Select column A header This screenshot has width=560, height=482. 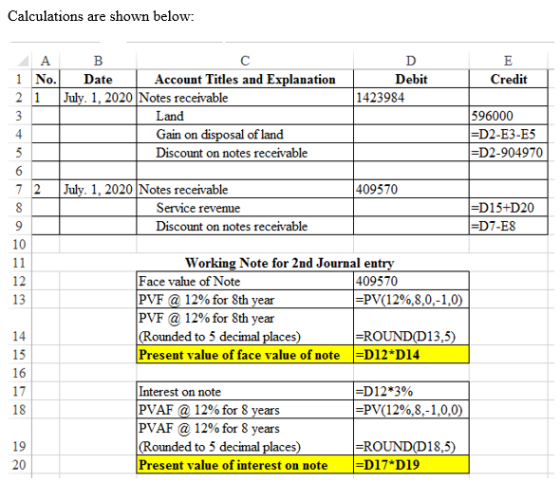(45, 61)
